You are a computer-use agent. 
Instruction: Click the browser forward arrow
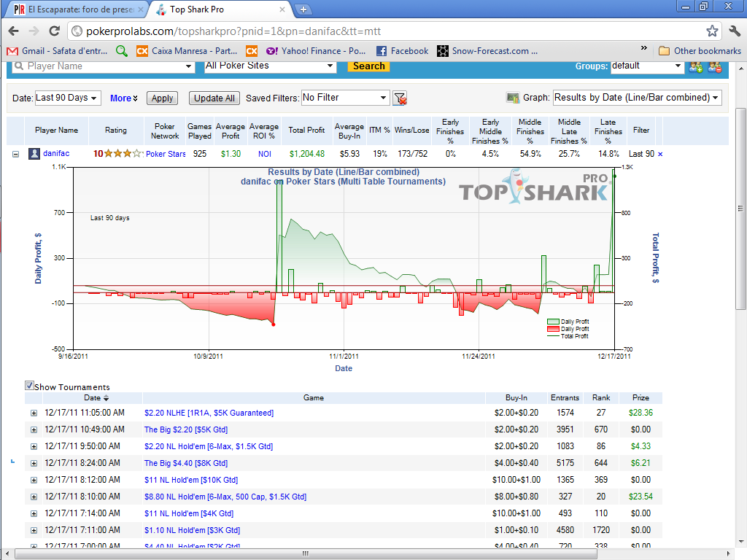pos(34,31)
